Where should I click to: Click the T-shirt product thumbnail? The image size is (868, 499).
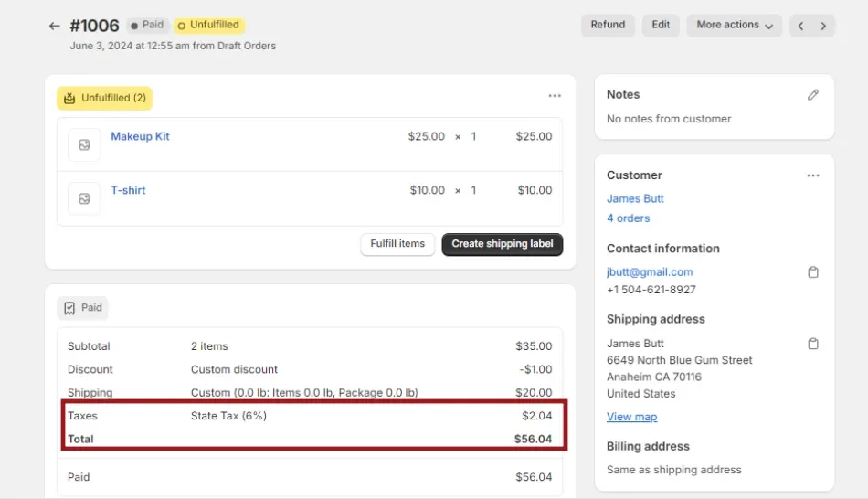point(84,198)
